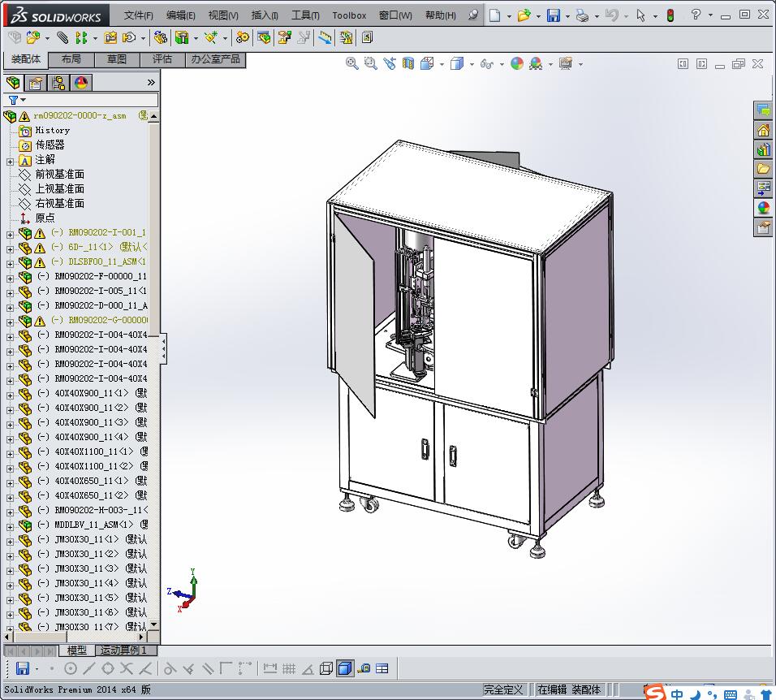Click the Appearances color ball in right pane
Image resolution: width=776 pixels, height=700 pixels.
[x=763, y=208]
